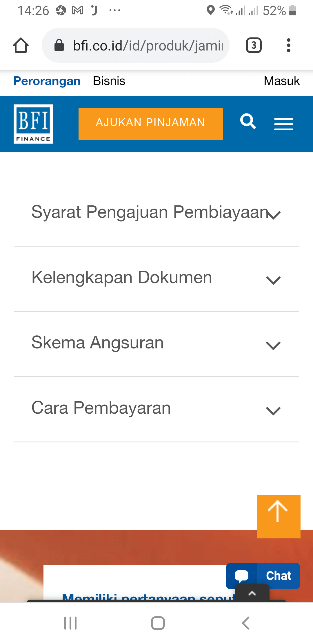Switch to the Bisnis tab
313x644 pixels.
coord(109,81)
